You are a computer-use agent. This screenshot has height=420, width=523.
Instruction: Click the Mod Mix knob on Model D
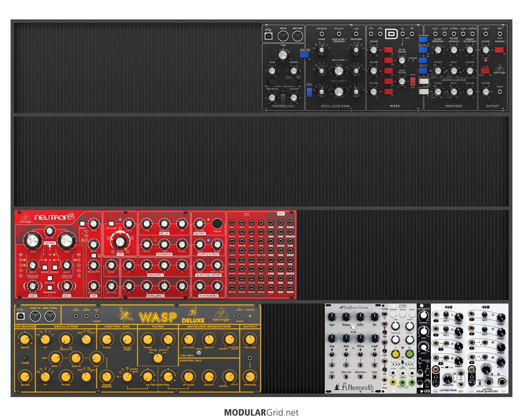click(294, 71)
